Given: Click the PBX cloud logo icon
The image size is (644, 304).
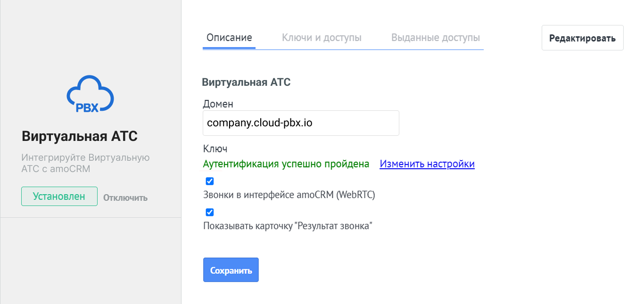Looking at the screenshot, I should (90, 94).
